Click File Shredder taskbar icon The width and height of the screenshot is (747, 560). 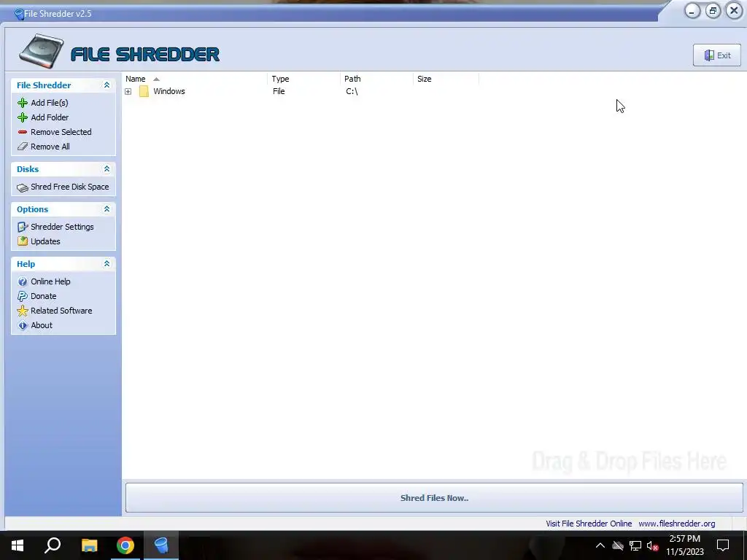pyautogui.click(x=161, y=545)
